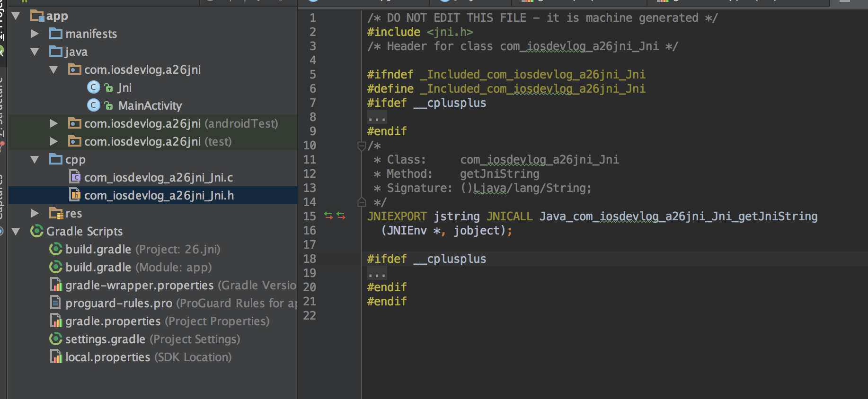Collapse the comment fold marker on line 10

pos(362,146)
